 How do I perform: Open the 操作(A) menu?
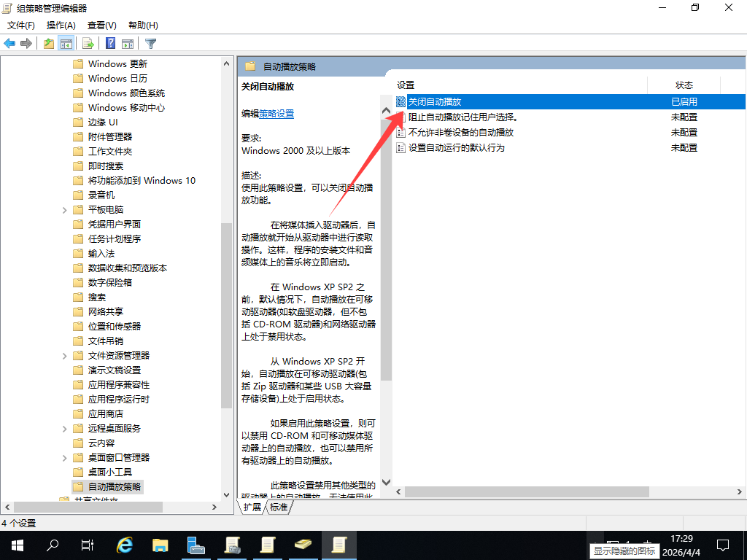pyautogui.click(x=61, y=26)
